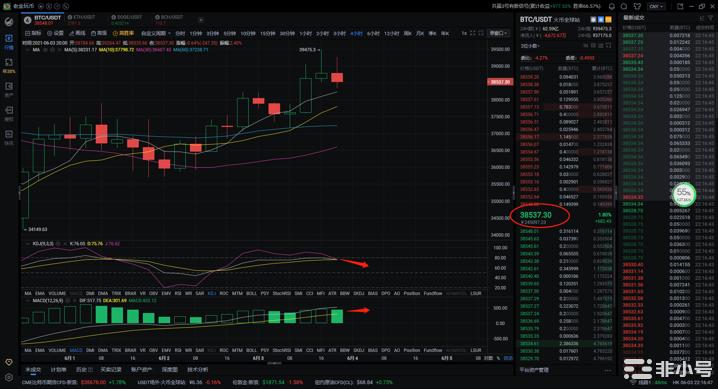Open the 未成交 open orders tab
This screenshot has width=718, height=389.
(x=33, y=369)
